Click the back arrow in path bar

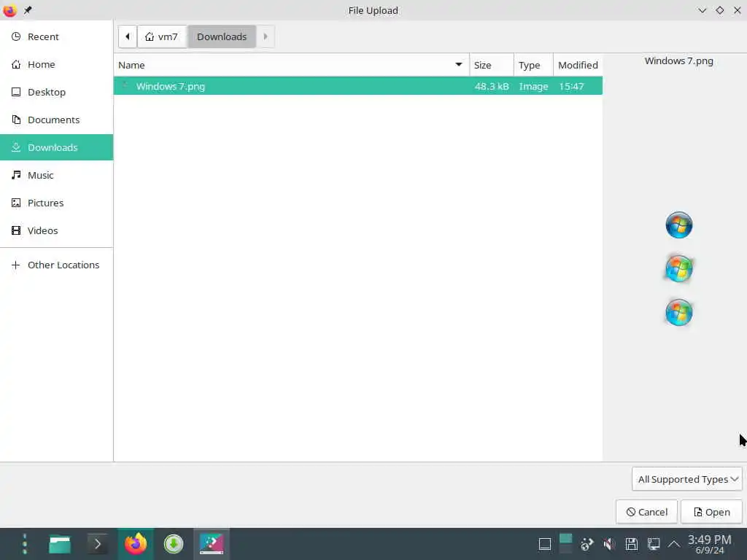click(127, 36)
